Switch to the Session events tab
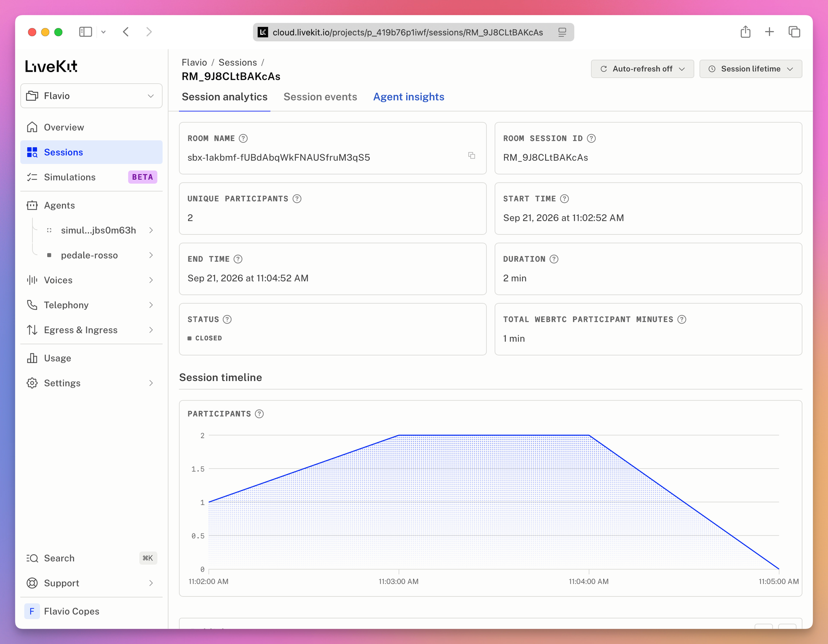 [320, 97]
